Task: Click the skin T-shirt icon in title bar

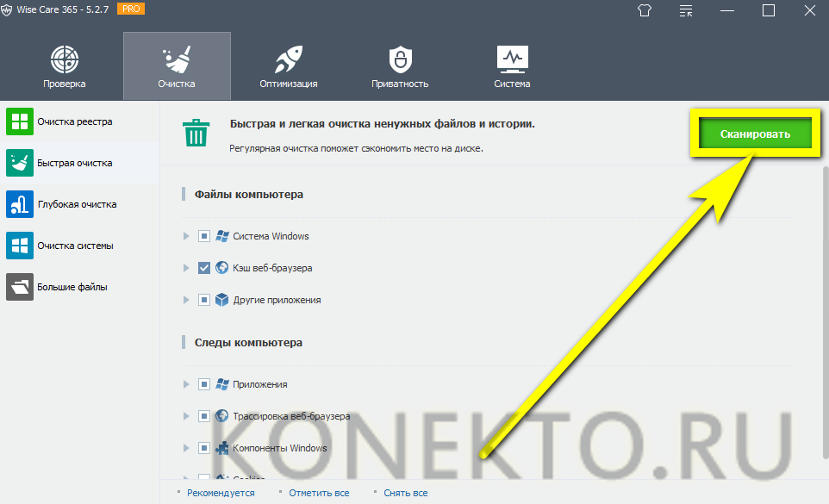Action: point(645,10)
